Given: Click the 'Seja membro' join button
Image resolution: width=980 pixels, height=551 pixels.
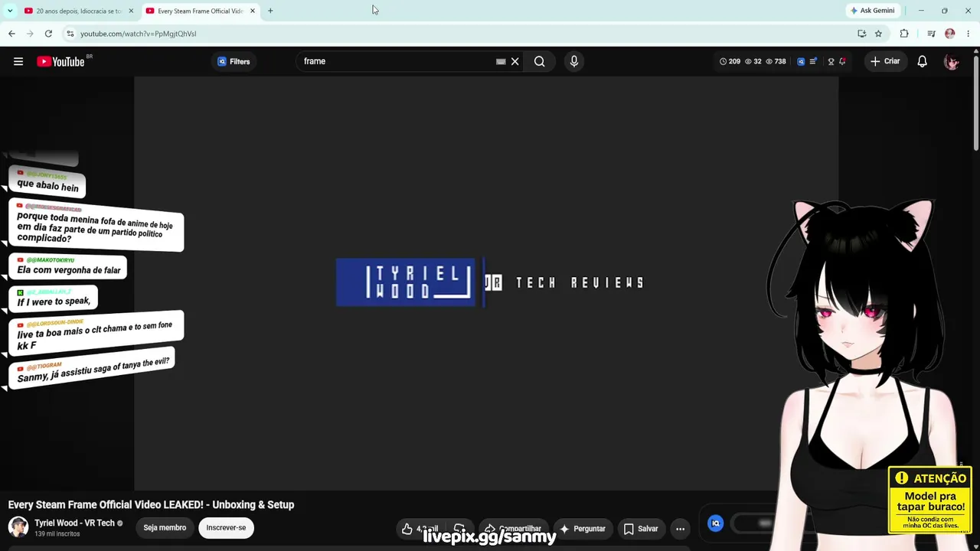Looking at the screenshot, I should point(165,528).
